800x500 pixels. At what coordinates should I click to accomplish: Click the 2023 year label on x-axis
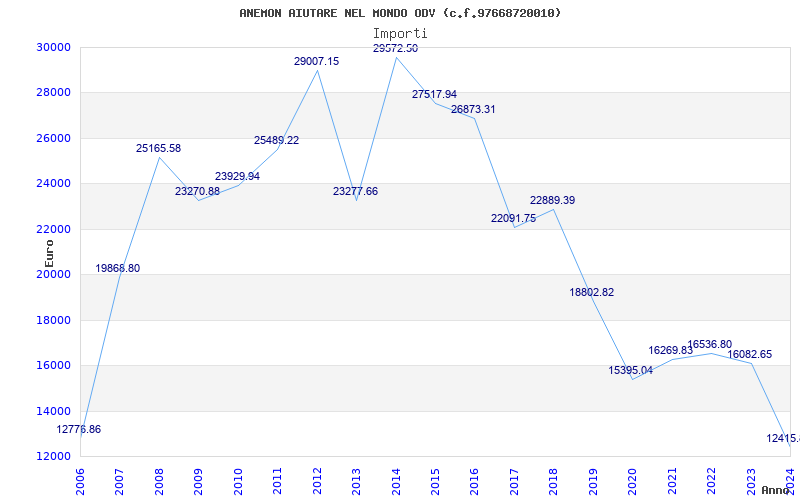click(751, 481)
